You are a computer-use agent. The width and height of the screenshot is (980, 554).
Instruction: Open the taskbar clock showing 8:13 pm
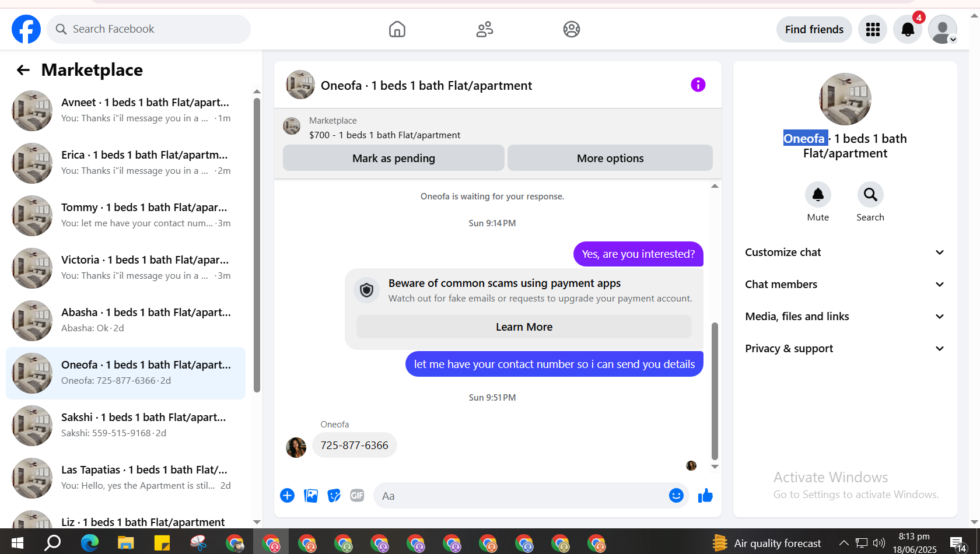[x=915, y=543]
